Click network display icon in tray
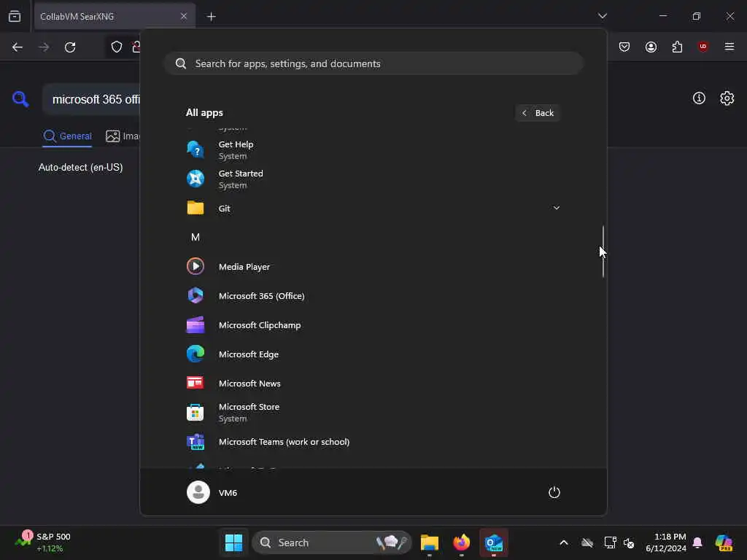 610,542
